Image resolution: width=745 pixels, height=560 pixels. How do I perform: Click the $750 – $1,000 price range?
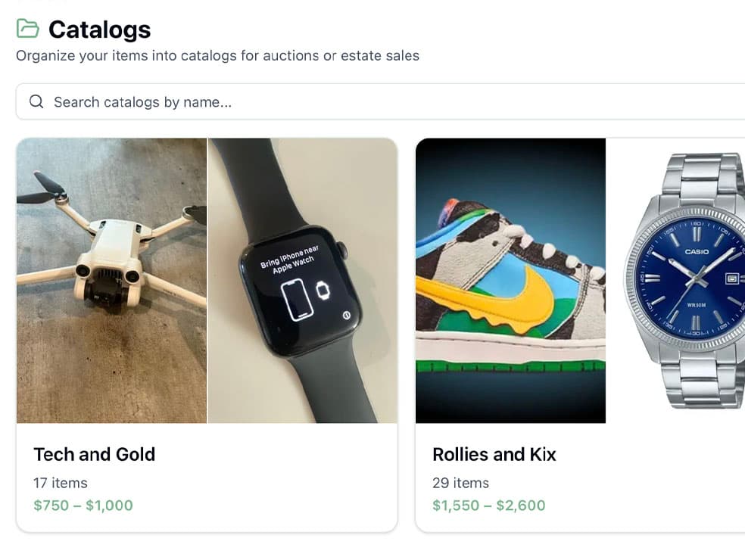83,505
